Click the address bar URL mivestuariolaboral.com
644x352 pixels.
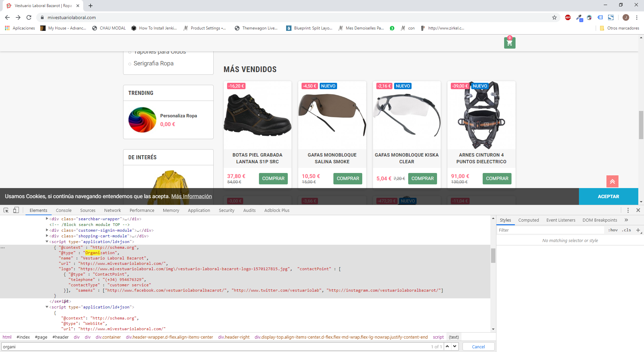point(71,17)
